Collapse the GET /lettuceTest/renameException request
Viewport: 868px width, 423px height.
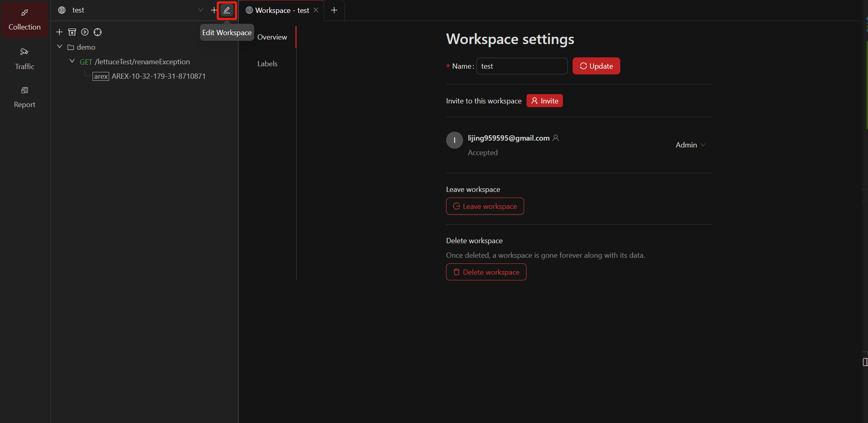pos(72,61)
